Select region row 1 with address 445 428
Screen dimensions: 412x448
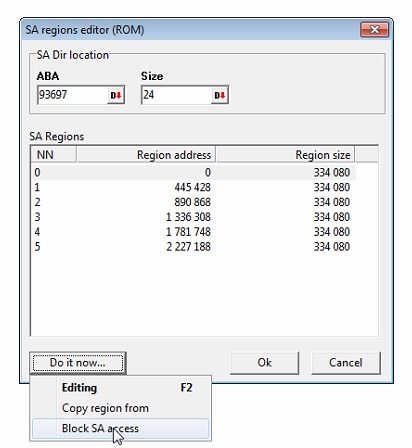coord(194,187)
